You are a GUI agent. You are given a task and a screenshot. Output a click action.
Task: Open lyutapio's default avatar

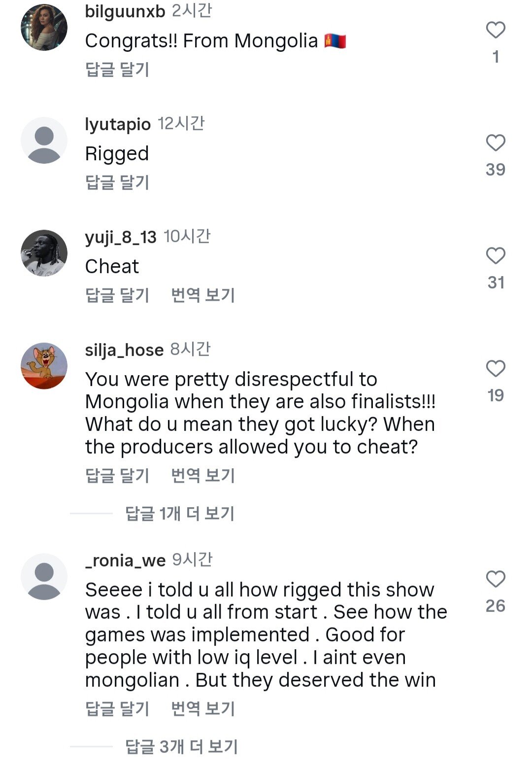[44, 140]
